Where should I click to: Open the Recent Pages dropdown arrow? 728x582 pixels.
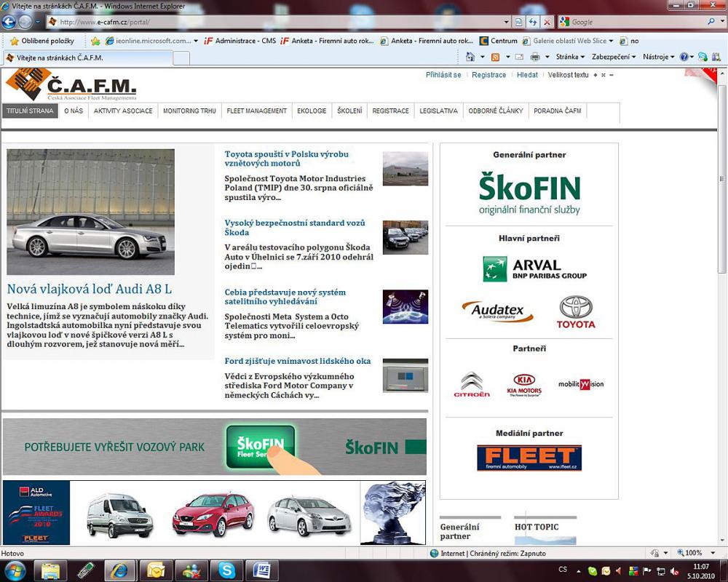pos(38,21)
